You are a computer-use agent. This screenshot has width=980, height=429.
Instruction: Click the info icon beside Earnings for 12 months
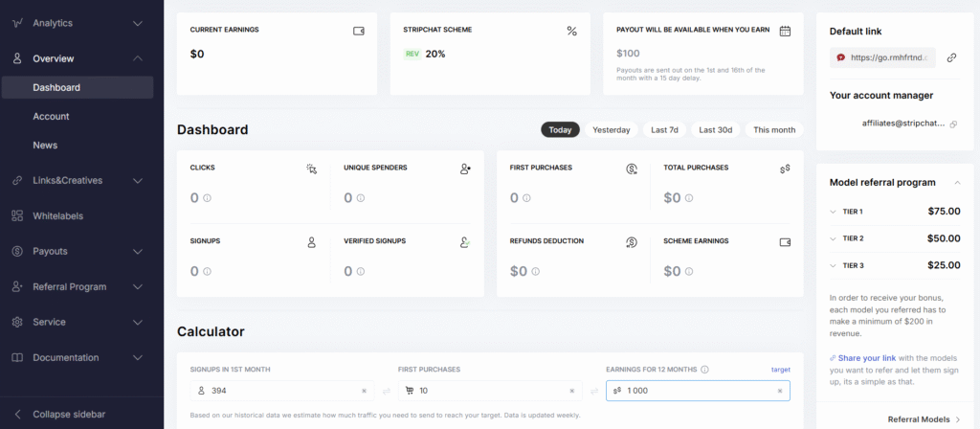pos(704,370)
